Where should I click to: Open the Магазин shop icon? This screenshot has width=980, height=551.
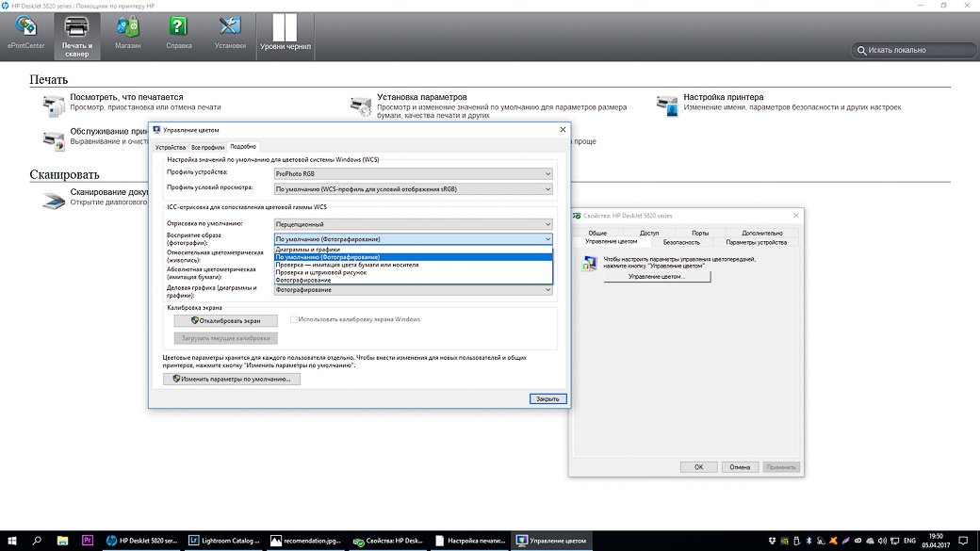click(127, 34)
